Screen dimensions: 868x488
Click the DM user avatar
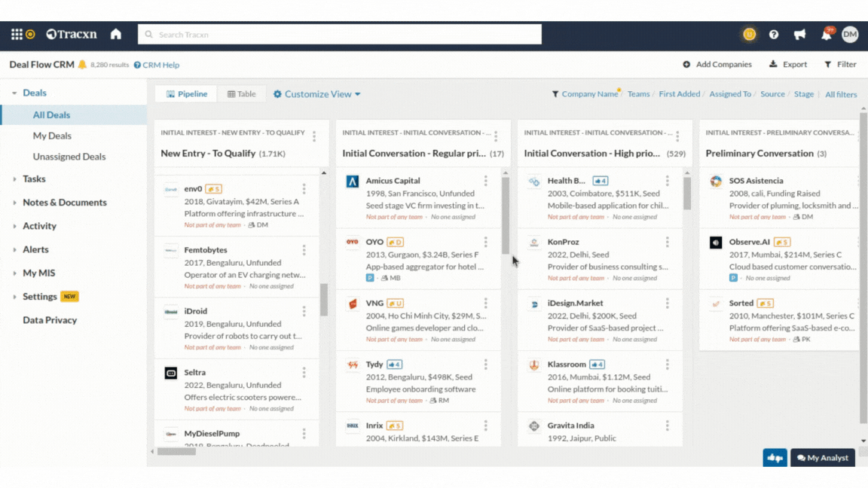coord(850,34)
